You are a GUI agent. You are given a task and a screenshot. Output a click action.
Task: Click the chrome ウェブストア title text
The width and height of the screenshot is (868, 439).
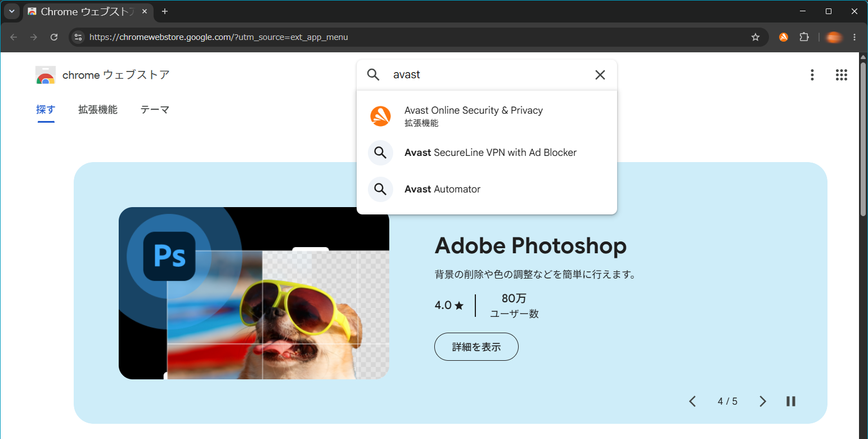point(116,75)
